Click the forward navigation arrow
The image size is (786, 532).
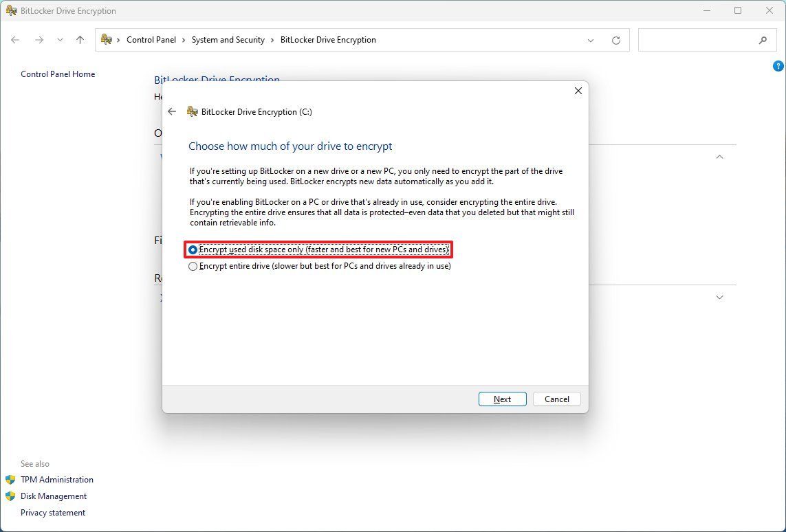[x=39, y=40]
